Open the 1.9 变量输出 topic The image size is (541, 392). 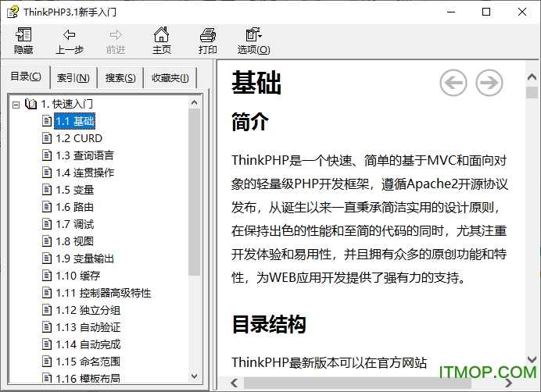85,258
